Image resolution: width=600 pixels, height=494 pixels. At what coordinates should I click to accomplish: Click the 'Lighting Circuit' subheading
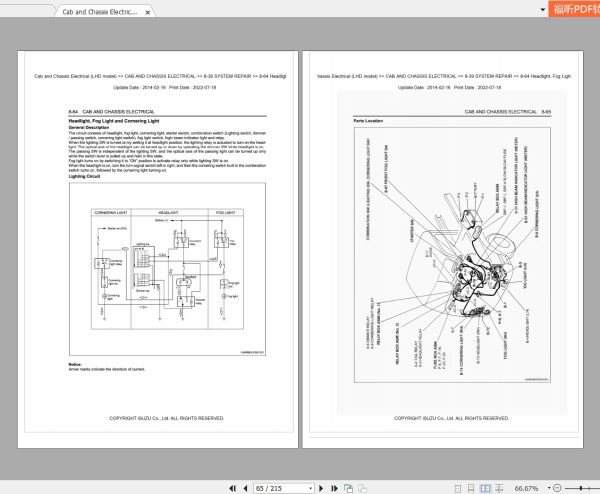click(x=84, y=176)
